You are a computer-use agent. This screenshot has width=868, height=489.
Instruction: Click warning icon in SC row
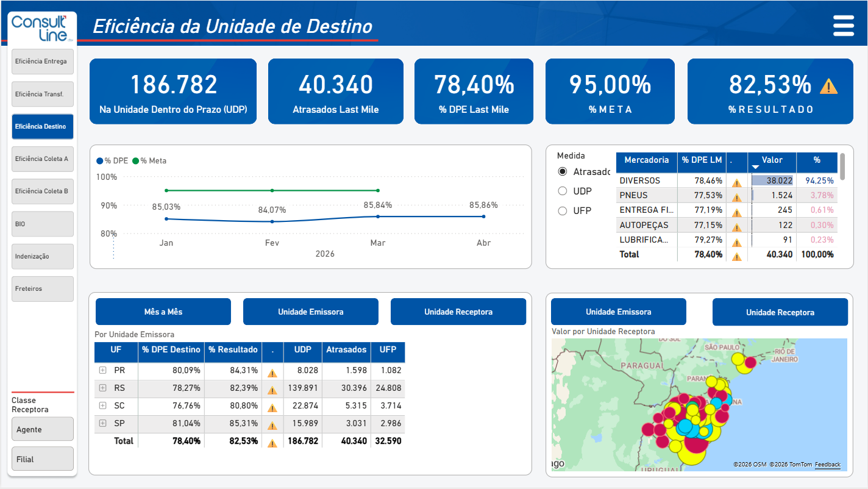pyautogui.click(x=272, y=408)
